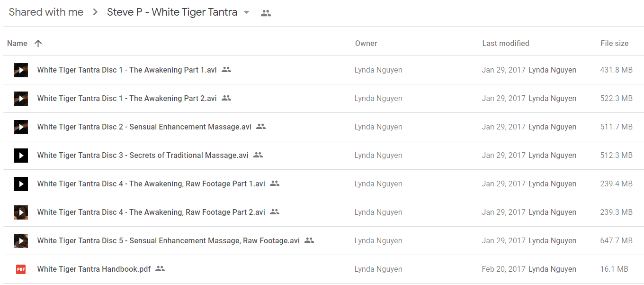The height and width of the screenshot is (285, 644).
Task: Go back to Shared with me
Action: (x=46, y=12)
